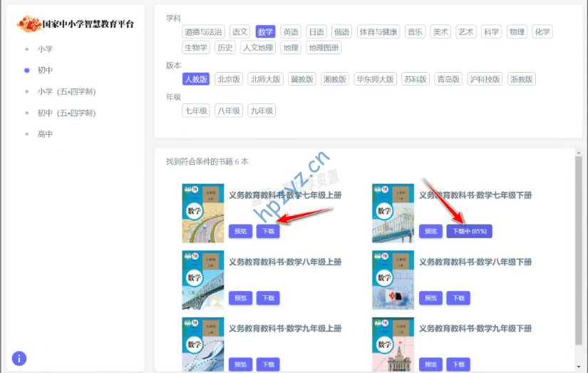Click the blue info icon at bottom left
588x373 pixels.
point(19,358)
